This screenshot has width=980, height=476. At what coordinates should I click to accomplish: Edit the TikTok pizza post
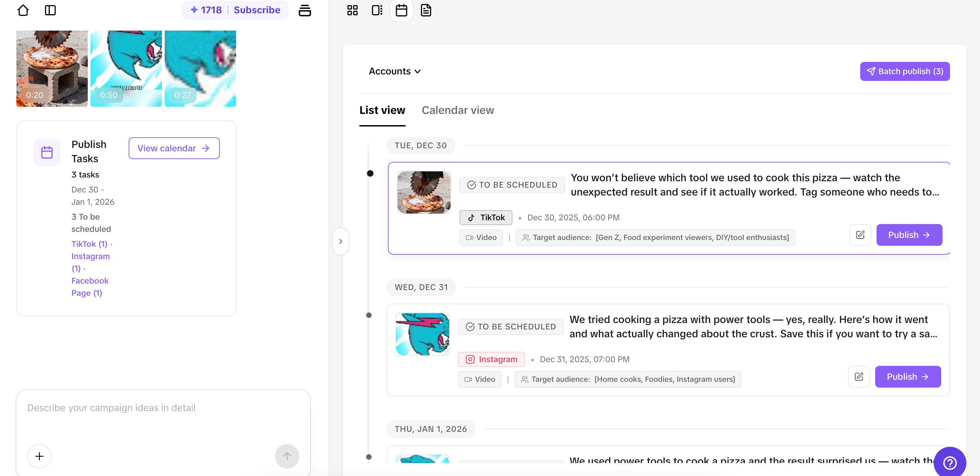coord(860,235)
